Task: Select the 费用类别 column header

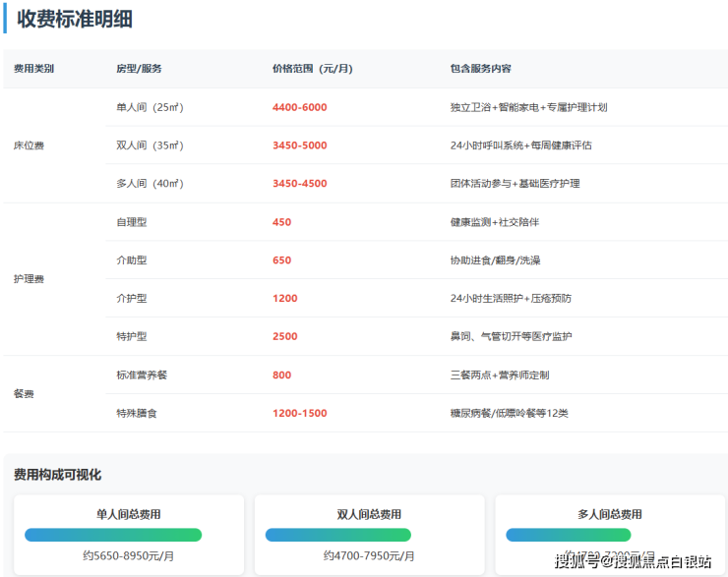Action: pyautogui.click(x=34, y=69)
